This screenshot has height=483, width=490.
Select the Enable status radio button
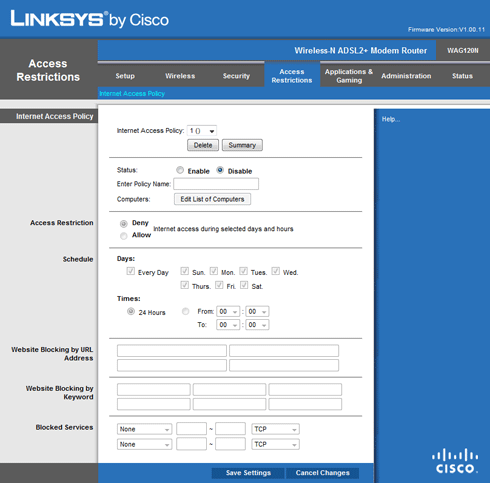tap(180, 170)
